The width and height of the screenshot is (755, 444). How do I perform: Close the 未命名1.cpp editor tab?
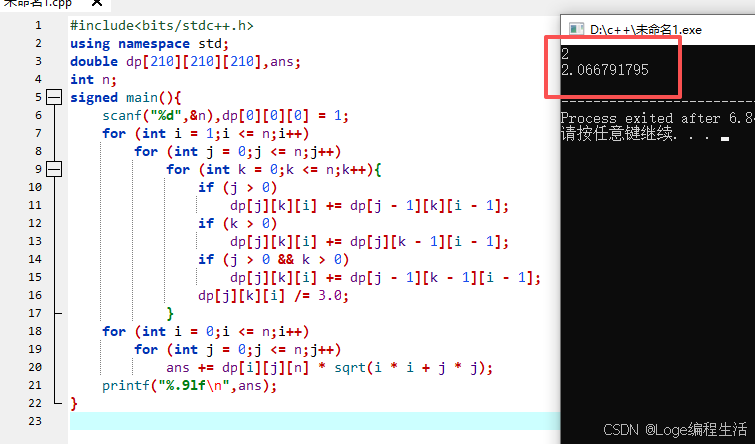pos(97,3)
